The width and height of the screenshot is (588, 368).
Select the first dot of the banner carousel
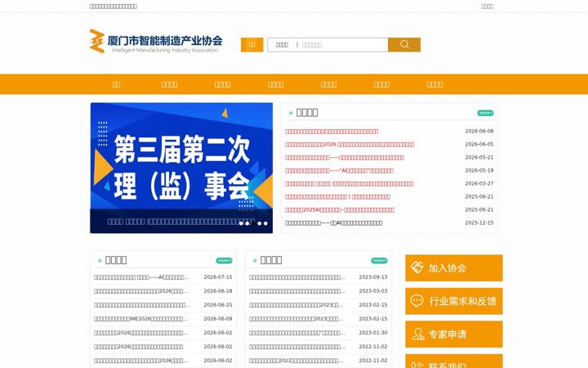tap(241, 223)
